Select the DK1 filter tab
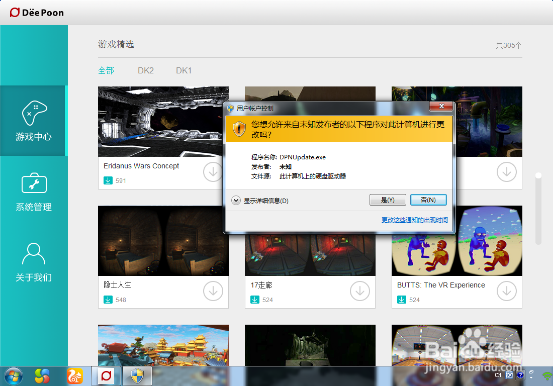This screenshot has width=554, height=387. point(184,70)
